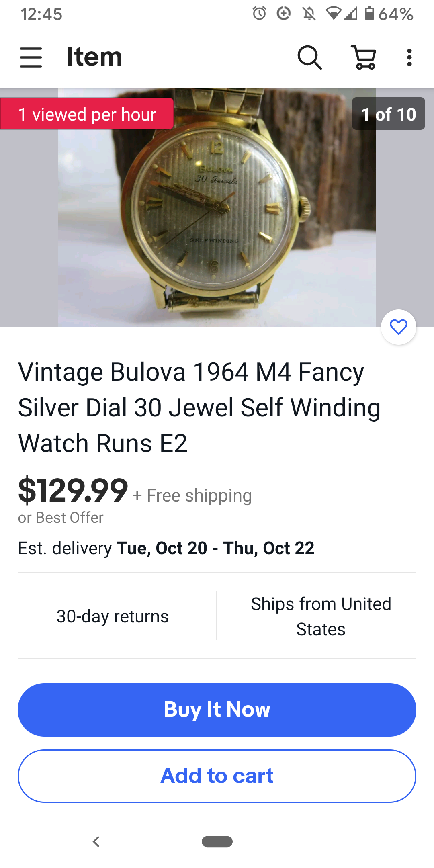Click the Add to cart button

coord(217,776)
